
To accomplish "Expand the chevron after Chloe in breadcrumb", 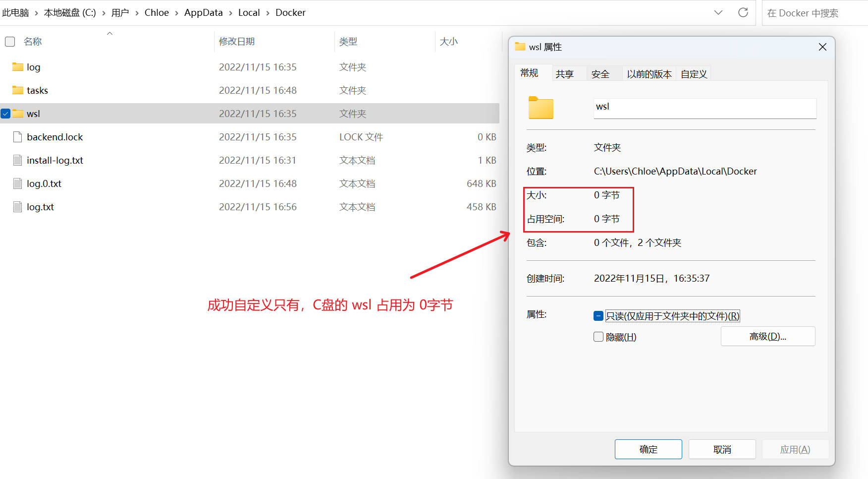I will tap(176, 13).
